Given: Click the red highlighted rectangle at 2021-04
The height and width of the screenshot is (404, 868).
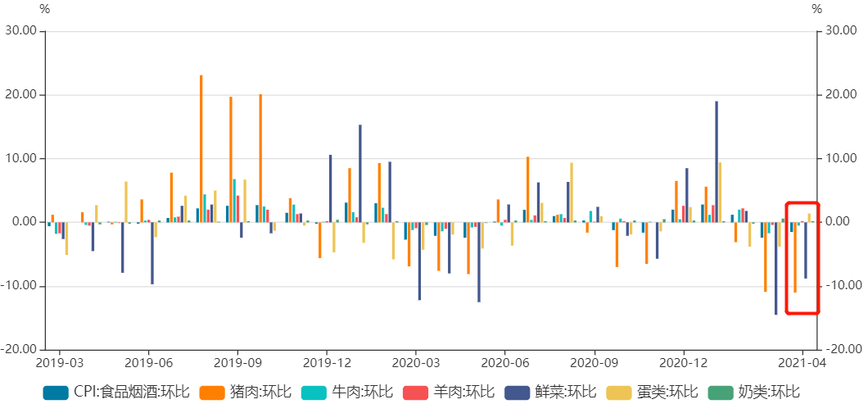Looking at the screenshot, I should coord(802,257).
